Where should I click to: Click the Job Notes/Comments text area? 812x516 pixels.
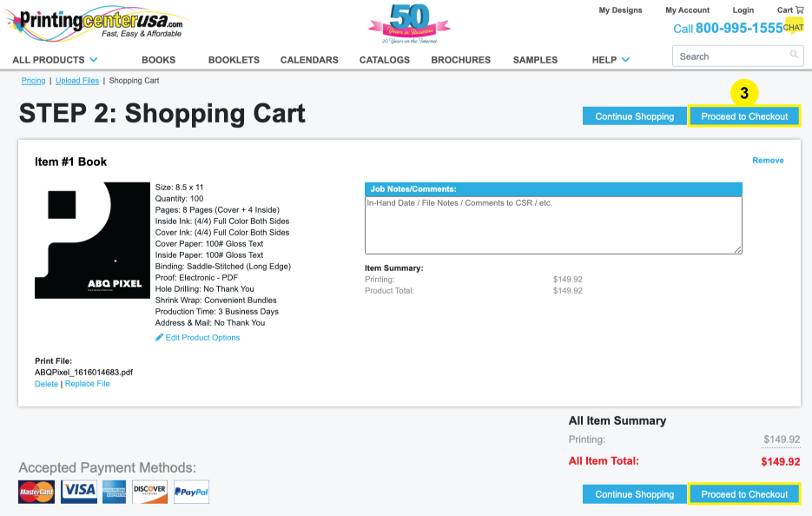(x=553, y=225)
